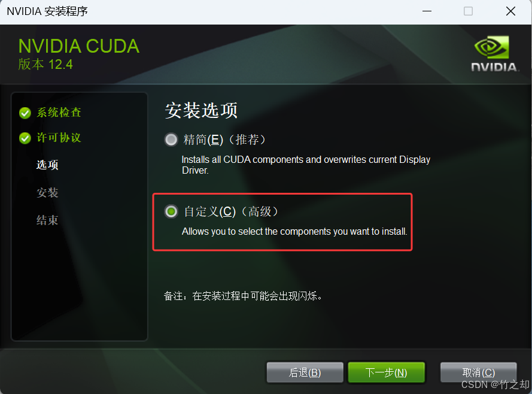Click the disabled maximize window icon

point(468,11)
